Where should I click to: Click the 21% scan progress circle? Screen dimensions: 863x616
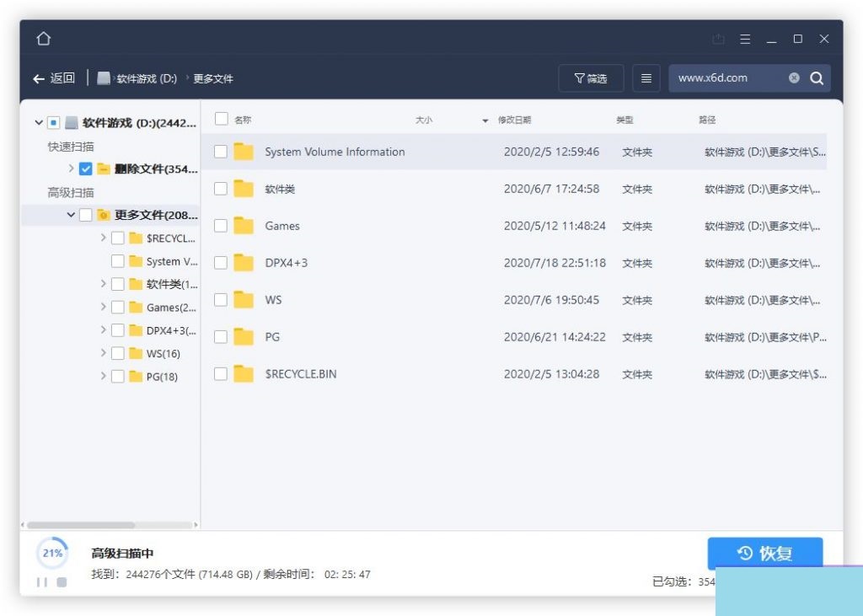51,553
